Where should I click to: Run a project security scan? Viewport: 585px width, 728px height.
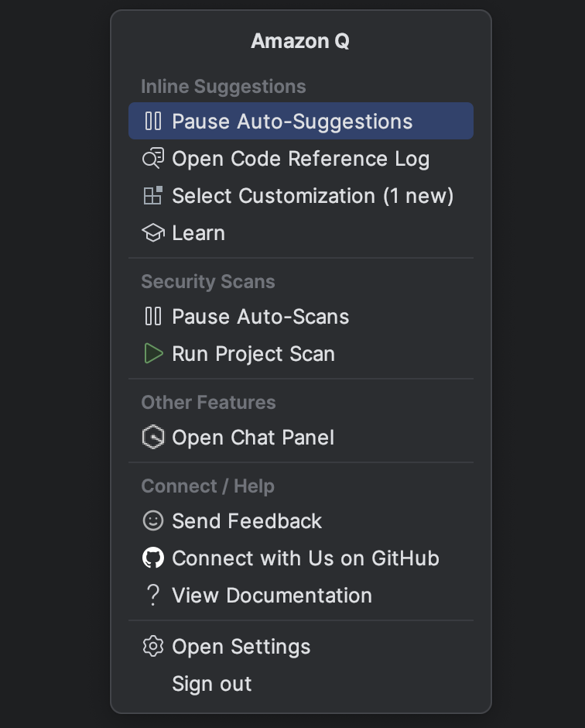[x=254, y=353]
